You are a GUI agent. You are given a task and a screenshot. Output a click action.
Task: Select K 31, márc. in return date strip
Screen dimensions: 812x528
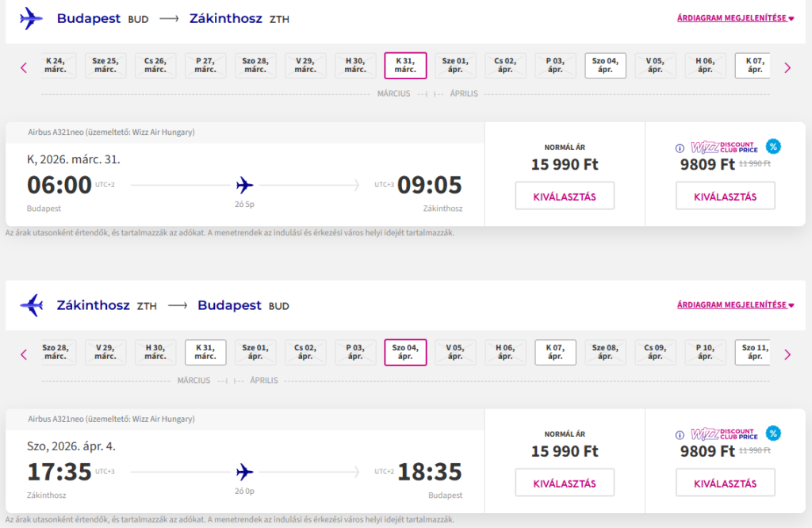pos(205,352)
